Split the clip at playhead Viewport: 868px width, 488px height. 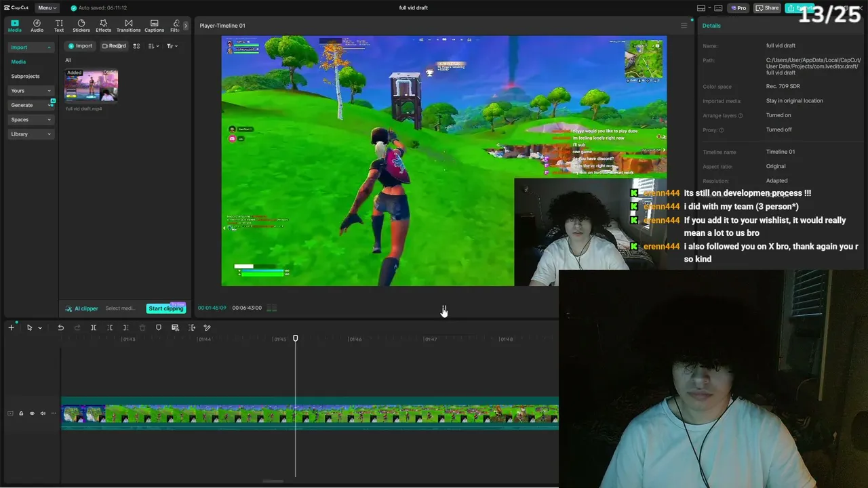click(x=94, y=327)
